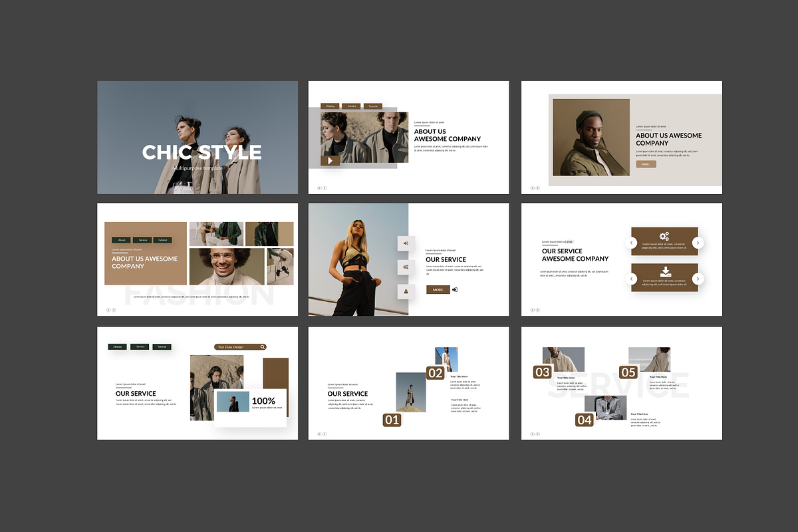
Task: Click the CHIC STYLE title text
Action: coord(202,152)
